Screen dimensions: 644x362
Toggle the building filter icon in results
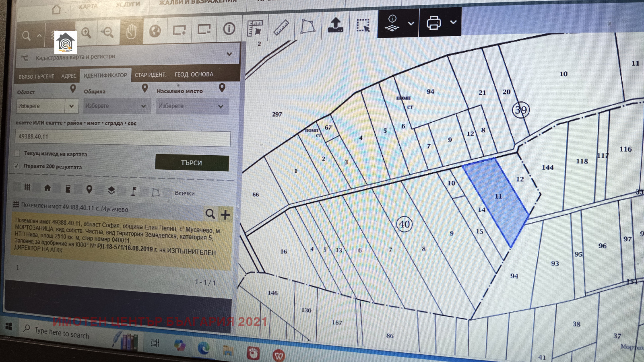pos(47,188)
